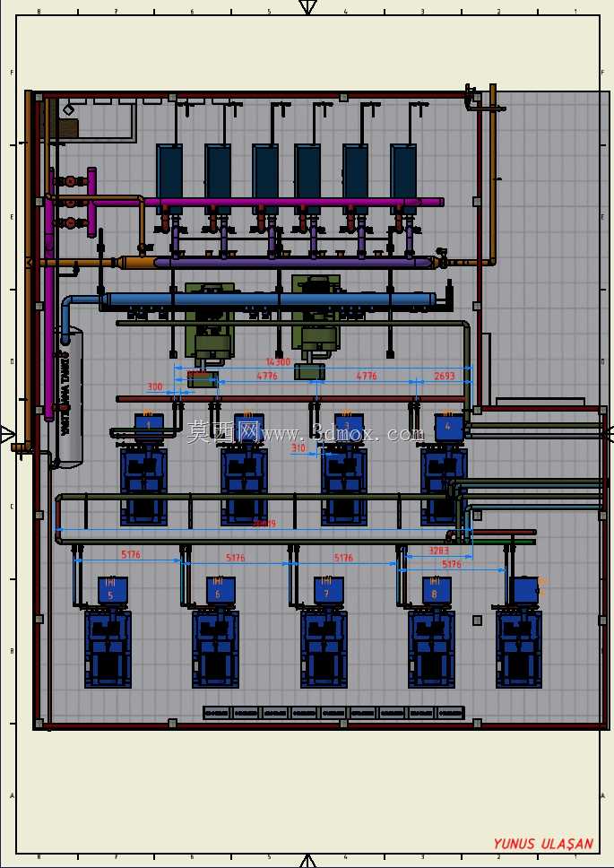614x868 pixels.
Task: Click the YUNUS ULAŞAN author text
Action: (543, 844)
